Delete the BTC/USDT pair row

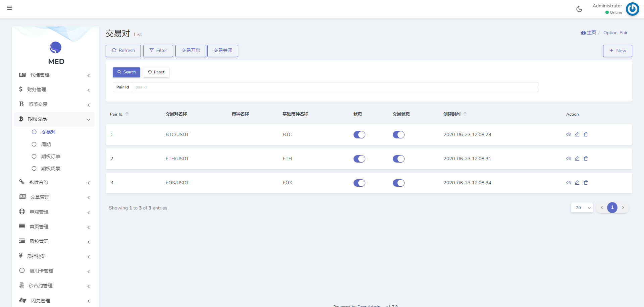(x=586, y=134)
